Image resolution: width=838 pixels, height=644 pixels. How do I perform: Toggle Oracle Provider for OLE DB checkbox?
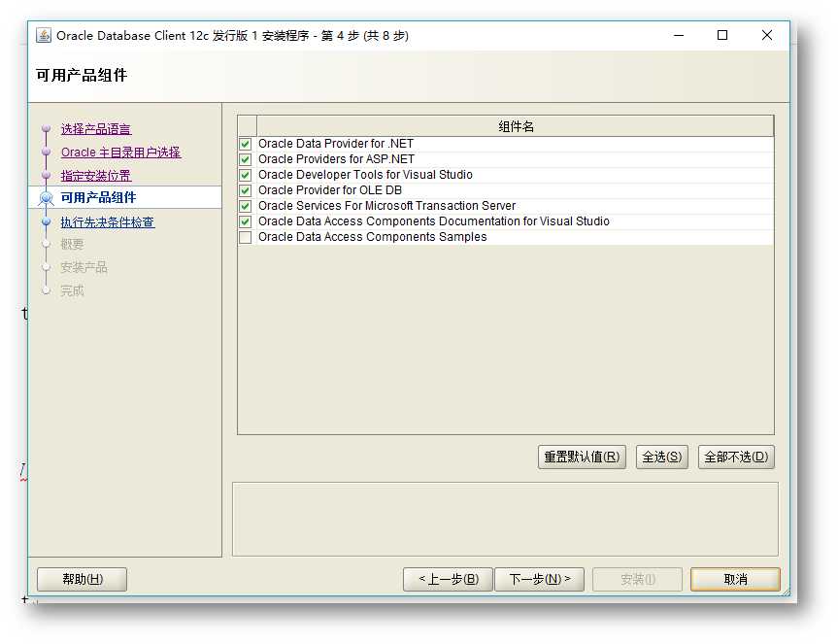pyautogui.click(x=246, y=190)
